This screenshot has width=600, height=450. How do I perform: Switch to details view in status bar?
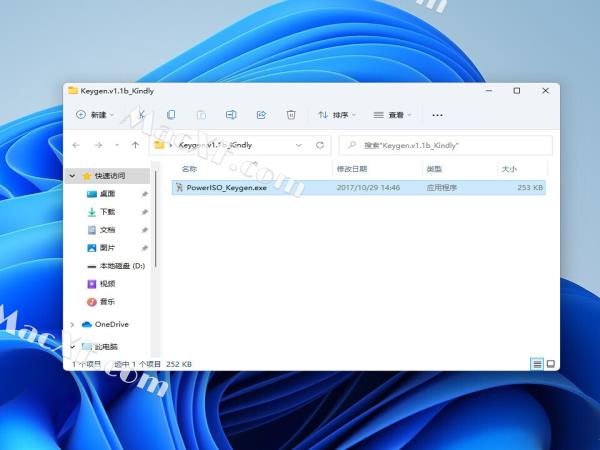(x=537, y=364)
